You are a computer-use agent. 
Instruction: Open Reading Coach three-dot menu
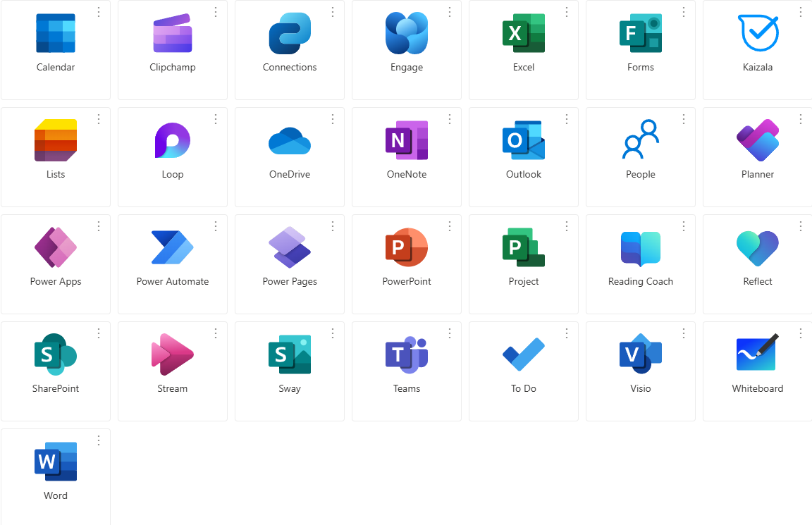684,226
